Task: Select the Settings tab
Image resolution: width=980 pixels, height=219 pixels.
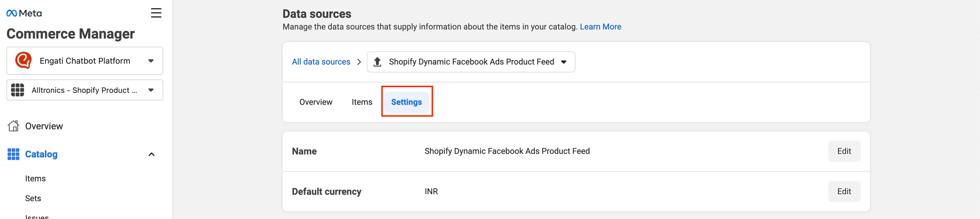Action: 406,102
